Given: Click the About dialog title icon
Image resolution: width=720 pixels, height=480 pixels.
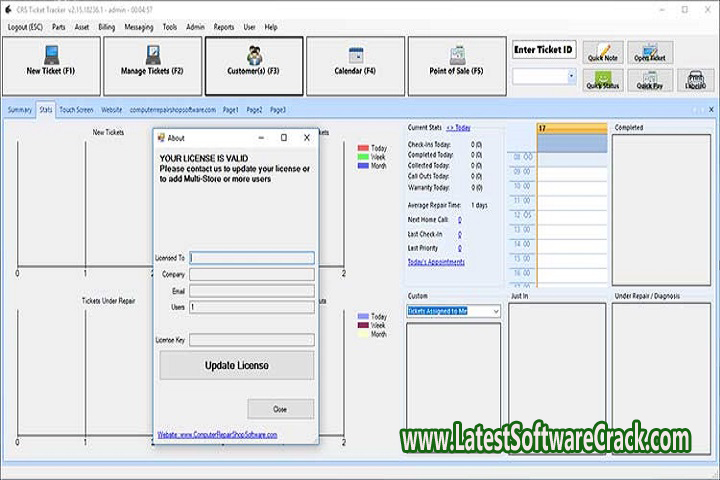Looking at the screenshot, I should [x=161, y=138].
